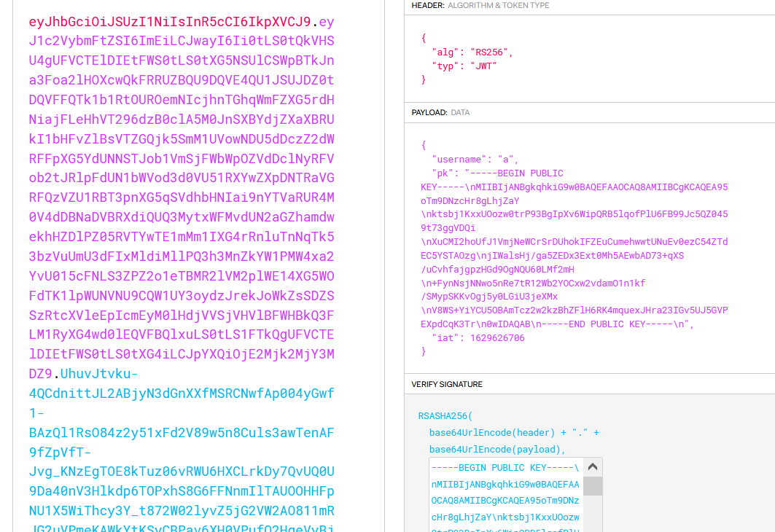Click the "alg": "RS256" line in header
This screenshot has width=775, height=532.
(x=472, y=52)
